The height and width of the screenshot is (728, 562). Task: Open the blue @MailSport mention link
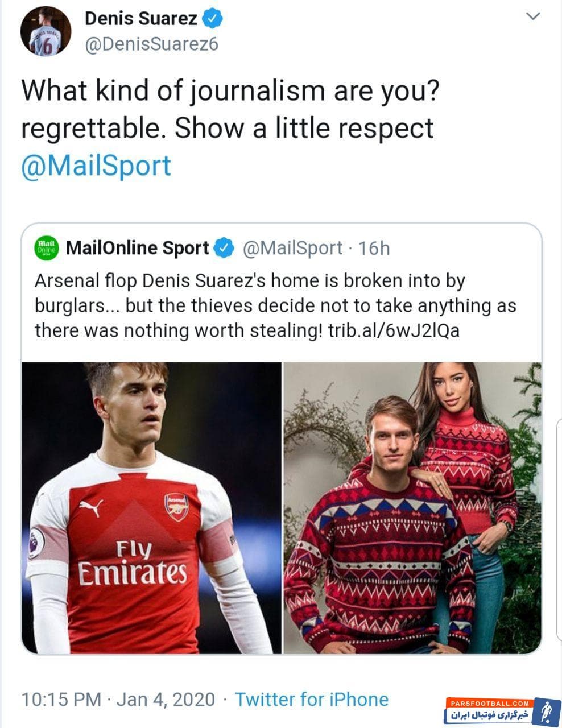point(96,166)
